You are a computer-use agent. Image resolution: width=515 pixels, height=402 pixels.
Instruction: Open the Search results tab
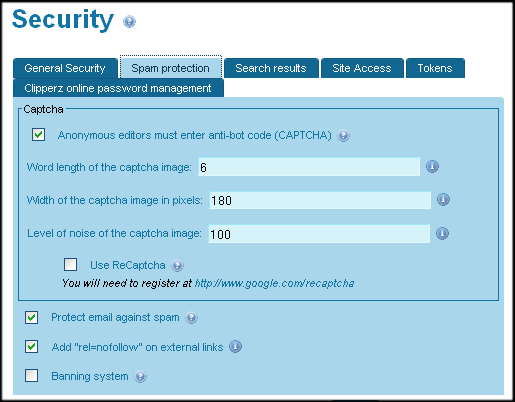coord(271,68)
